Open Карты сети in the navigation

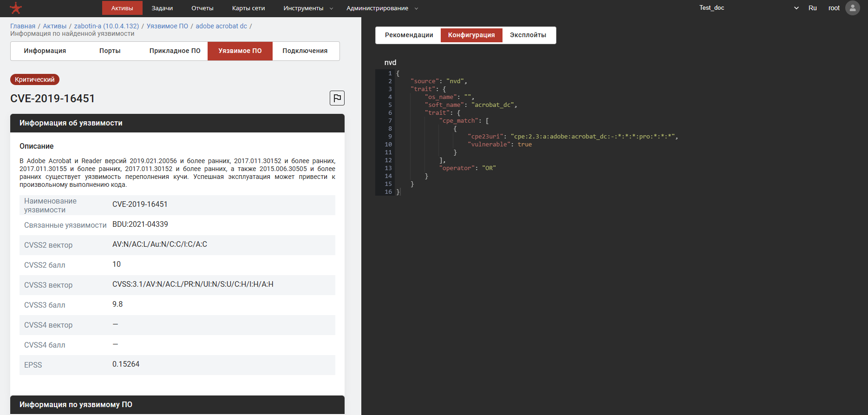[x=248, y=8]
